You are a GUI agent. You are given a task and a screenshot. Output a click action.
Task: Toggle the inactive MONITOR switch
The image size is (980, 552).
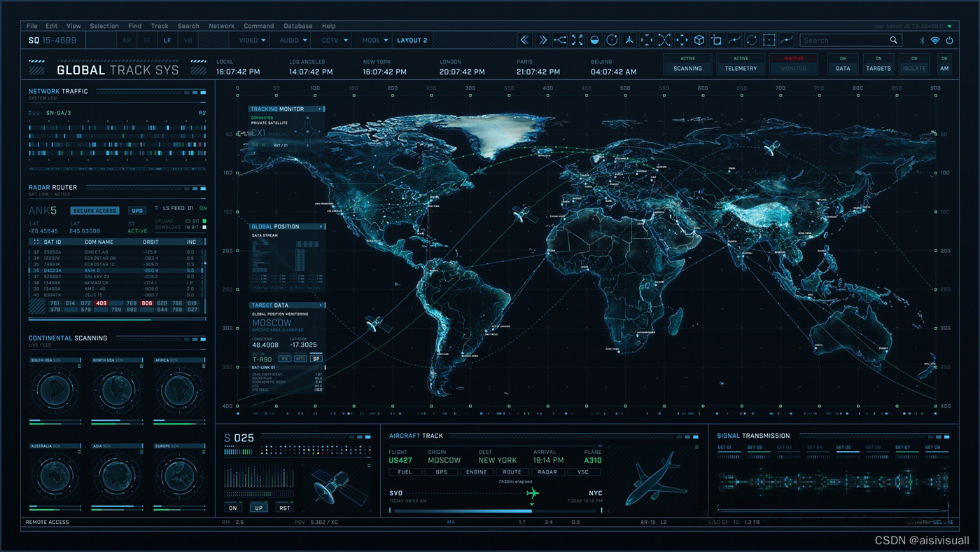click(794, 64)
